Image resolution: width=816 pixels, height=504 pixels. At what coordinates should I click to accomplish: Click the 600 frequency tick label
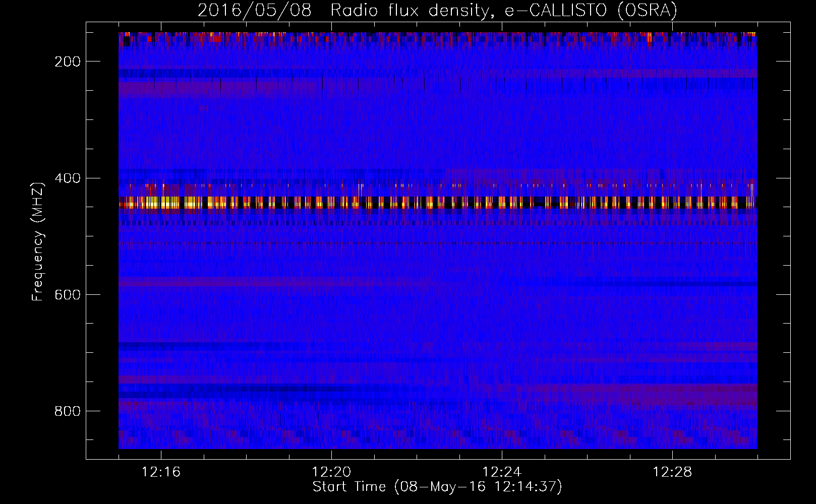pos(68,295)
